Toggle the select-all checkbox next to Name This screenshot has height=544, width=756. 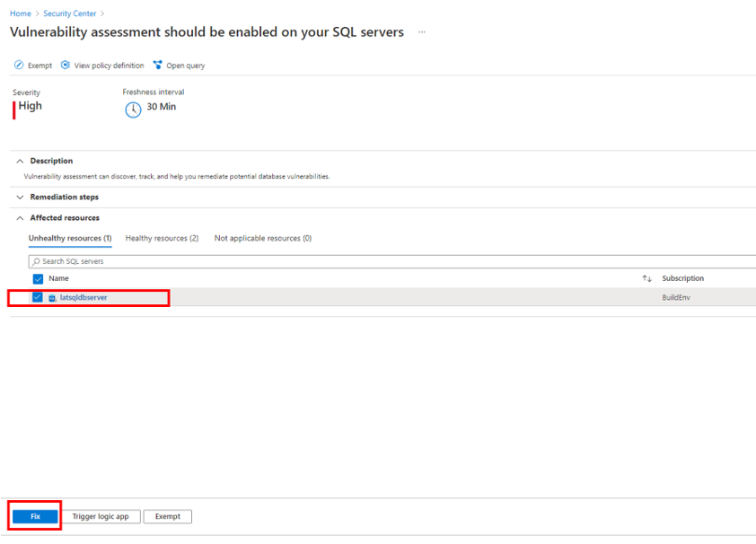pyautogui.click(x=38, y=278)
